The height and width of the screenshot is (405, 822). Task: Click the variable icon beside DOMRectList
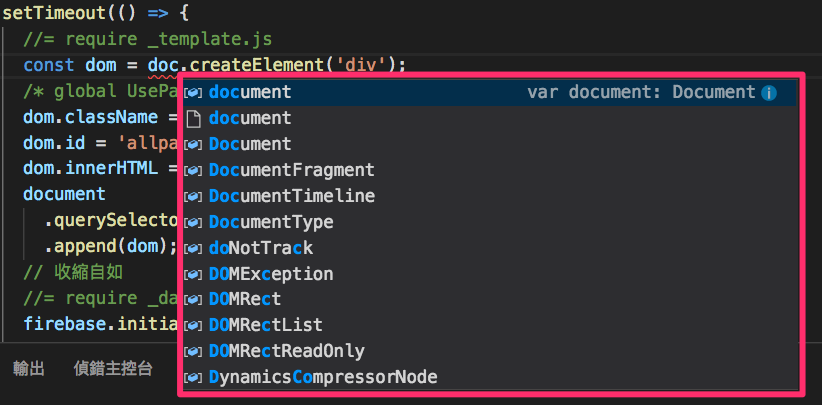coord(194,326)
